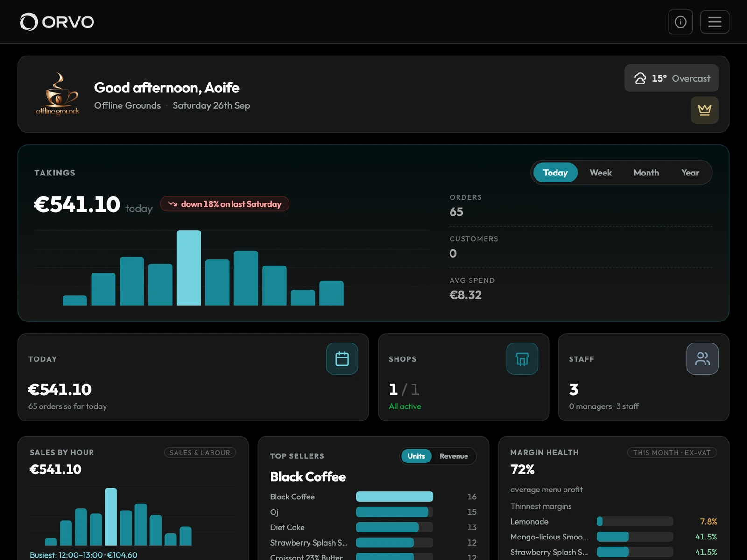Viewport: 747px width, 560px height.
Task: Click the Offline Grounds coffee logo
Action: 58,94
